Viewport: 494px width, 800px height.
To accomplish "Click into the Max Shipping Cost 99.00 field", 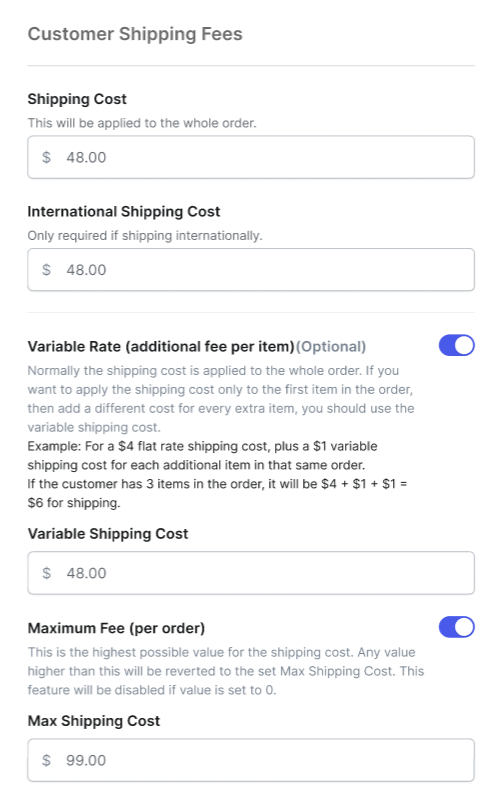I will pyautogui.click(x=251, y=760).
